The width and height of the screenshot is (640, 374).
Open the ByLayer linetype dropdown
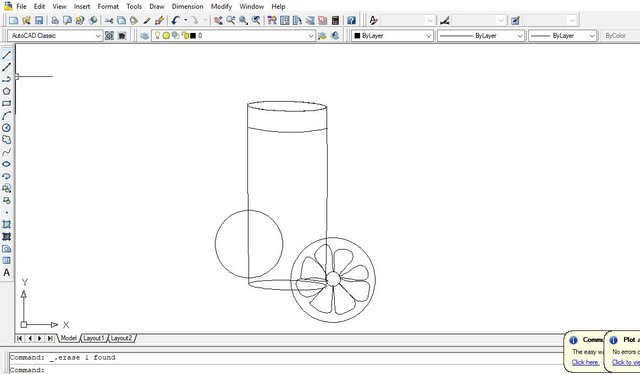481,36
